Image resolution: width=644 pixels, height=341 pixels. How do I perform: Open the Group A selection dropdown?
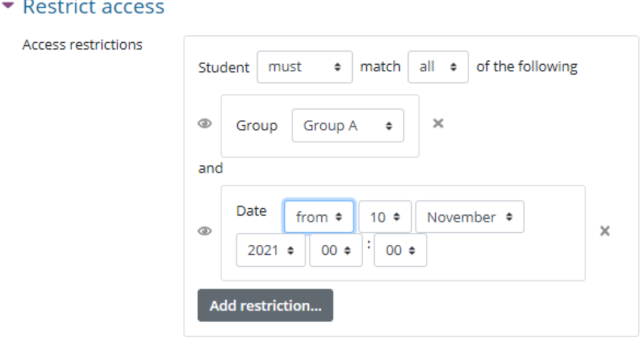pos(348,126)
